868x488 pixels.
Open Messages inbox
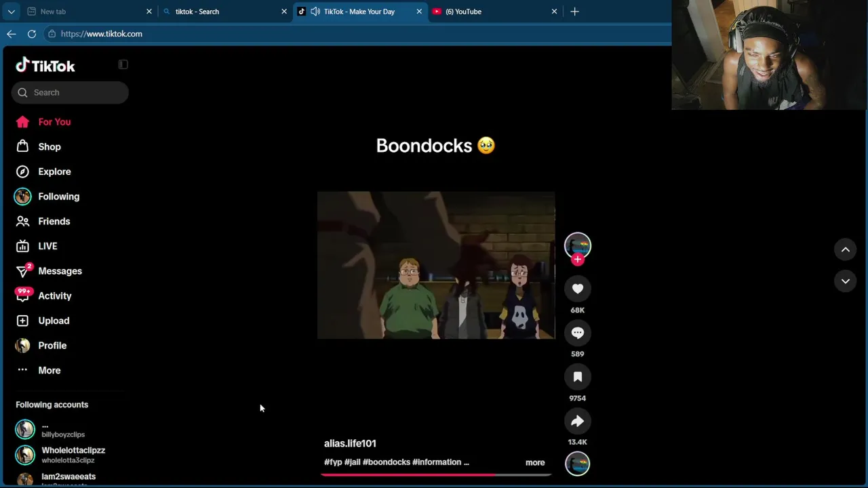[x=49, y=271]
